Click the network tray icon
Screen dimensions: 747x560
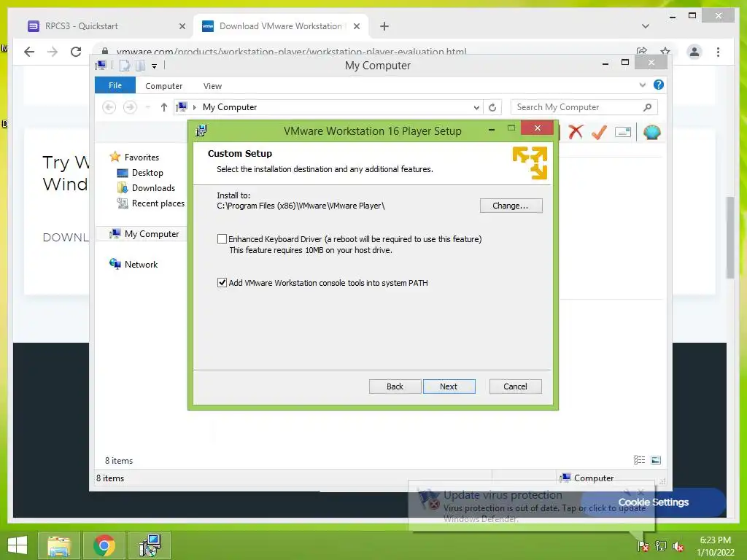pos(661,546)
